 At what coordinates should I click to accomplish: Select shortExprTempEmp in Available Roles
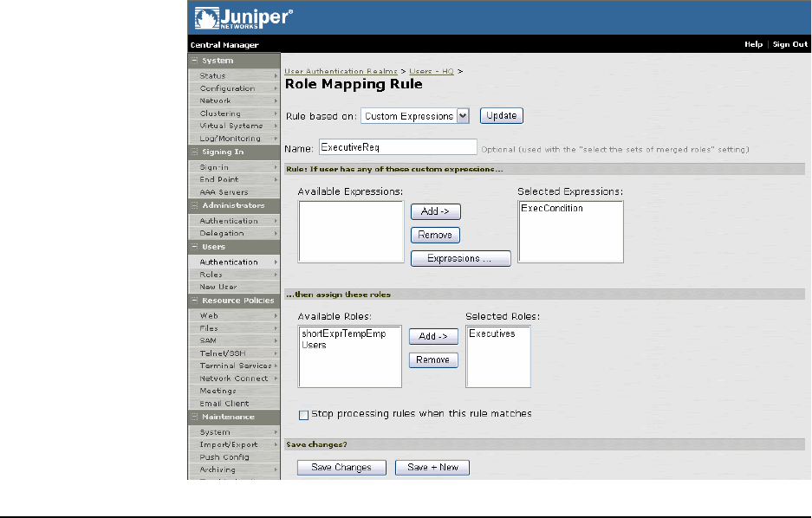point(344,334)
